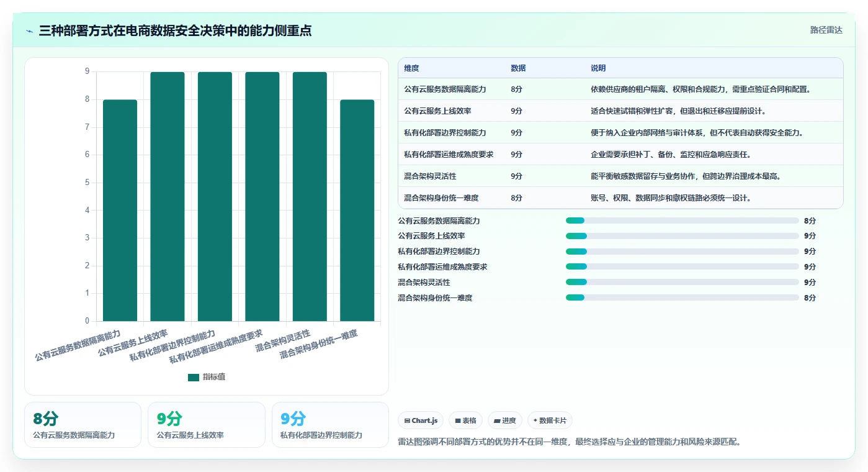
Task: Click description starting 账号、权限、数据同步
Action: 671,198
